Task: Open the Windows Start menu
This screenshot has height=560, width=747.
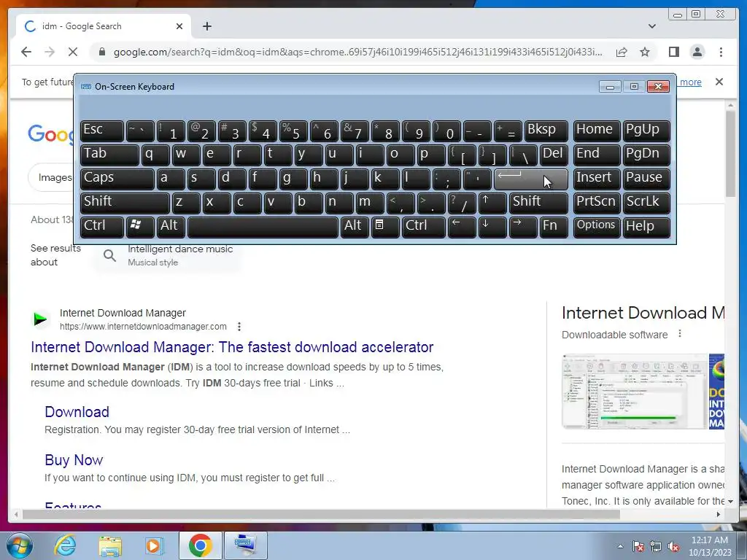Action: pos(20,545)
